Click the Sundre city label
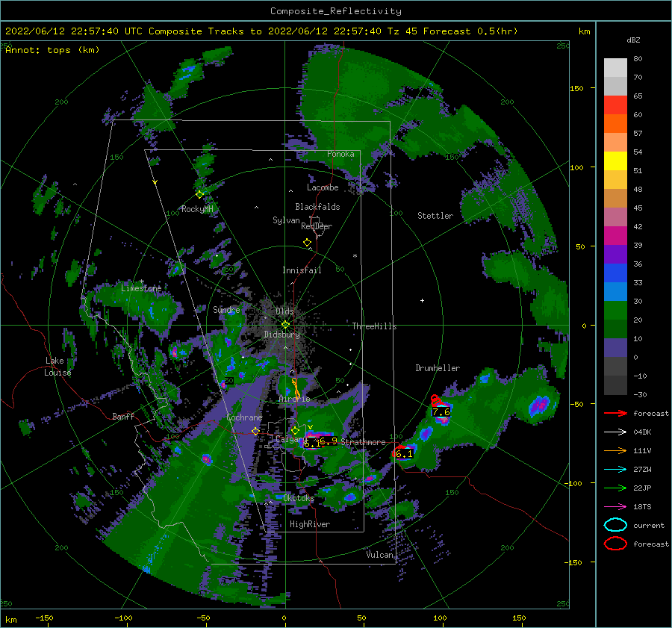Image resolution: width=672 pixels, height=628 pixels. (x=226, y=309)
